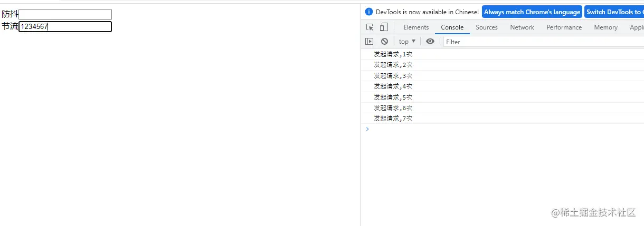
Task: Open the top context dropdown
Action: (407, 42)
